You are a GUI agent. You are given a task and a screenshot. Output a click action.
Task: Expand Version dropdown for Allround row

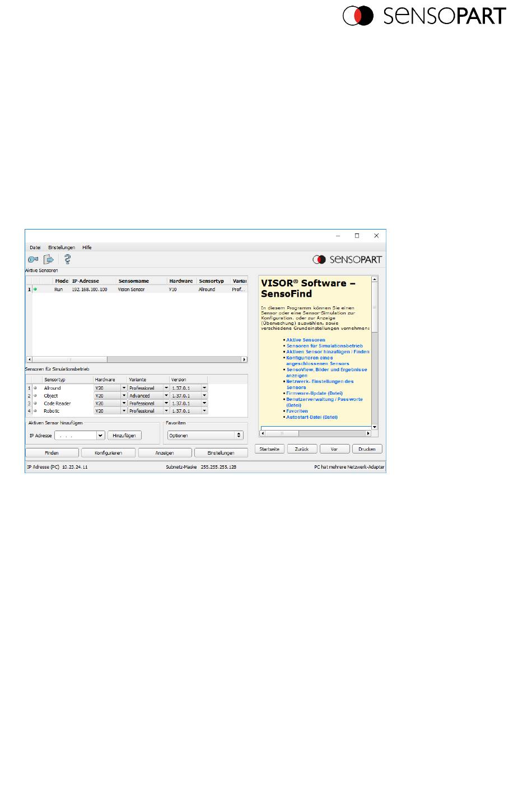coord(204,388)
